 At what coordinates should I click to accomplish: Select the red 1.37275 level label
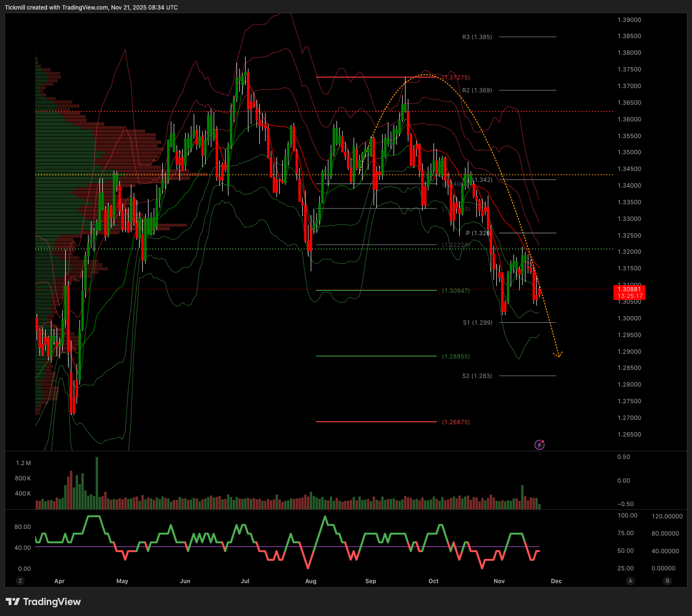[x=456, y=78]
